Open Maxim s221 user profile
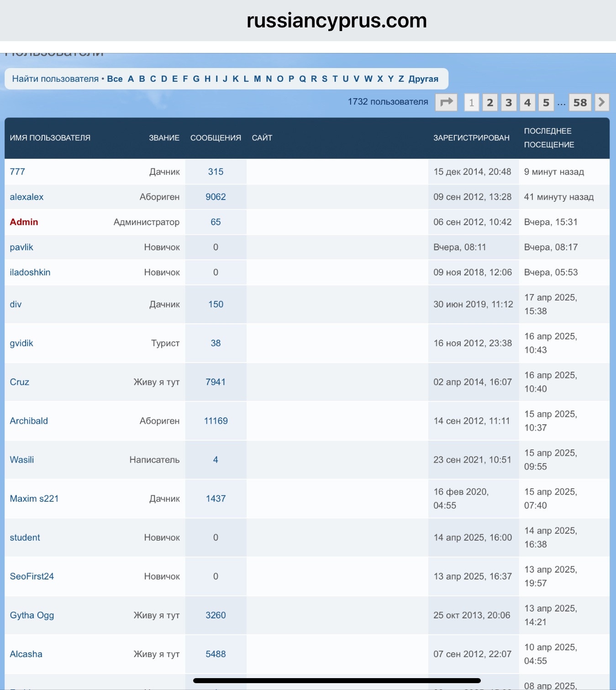616x690 pixels. click(x=34, y=499)
